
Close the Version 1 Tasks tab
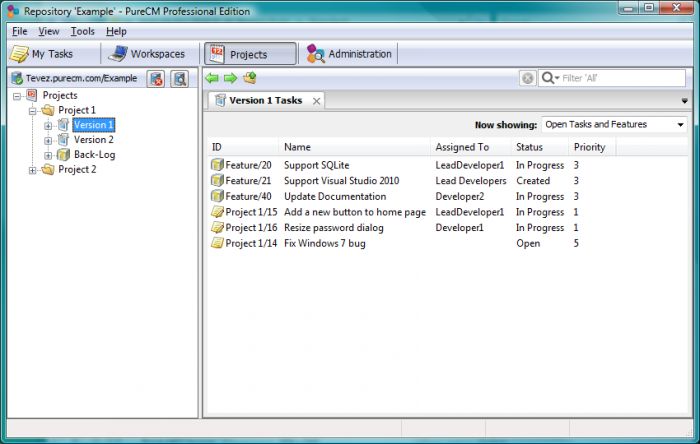pos(317,101)
